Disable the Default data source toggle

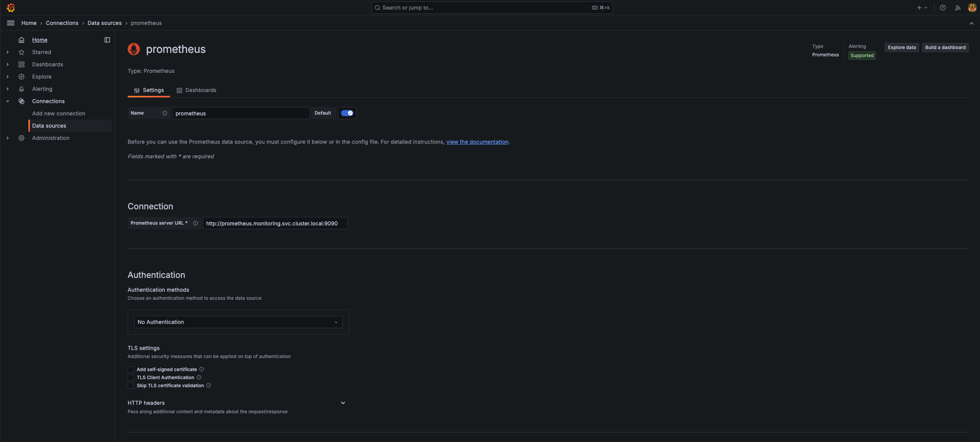(346, 113)
